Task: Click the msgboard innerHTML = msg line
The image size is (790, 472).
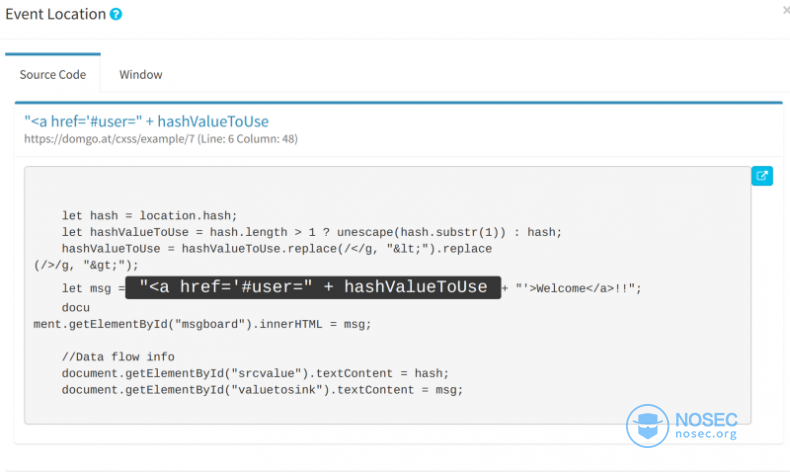Action: (202, 316)
